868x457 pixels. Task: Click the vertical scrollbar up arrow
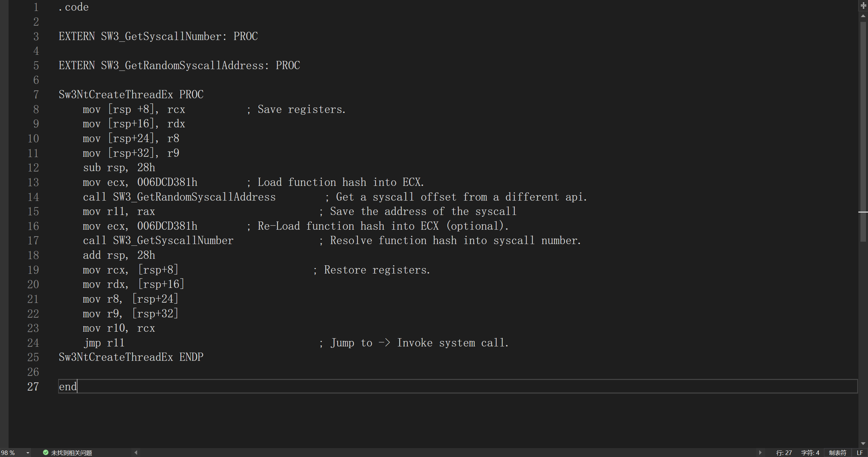point(863,16)
